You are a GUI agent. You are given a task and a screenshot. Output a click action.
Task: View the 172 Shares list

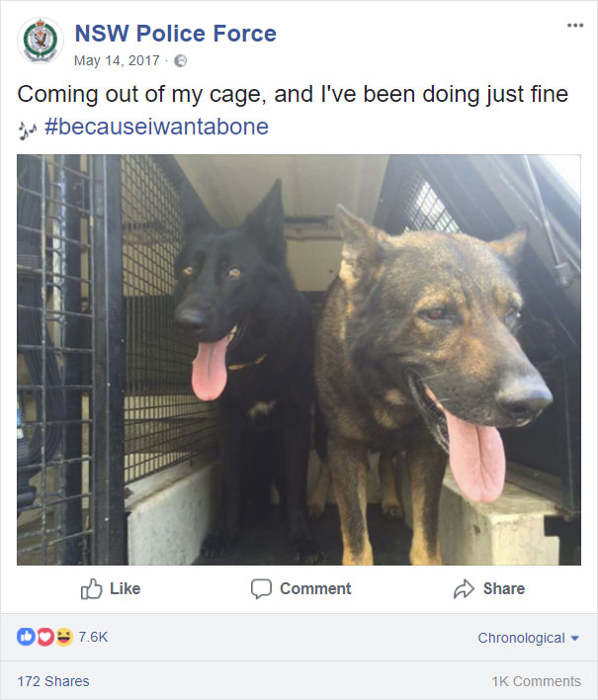[53, 681]
